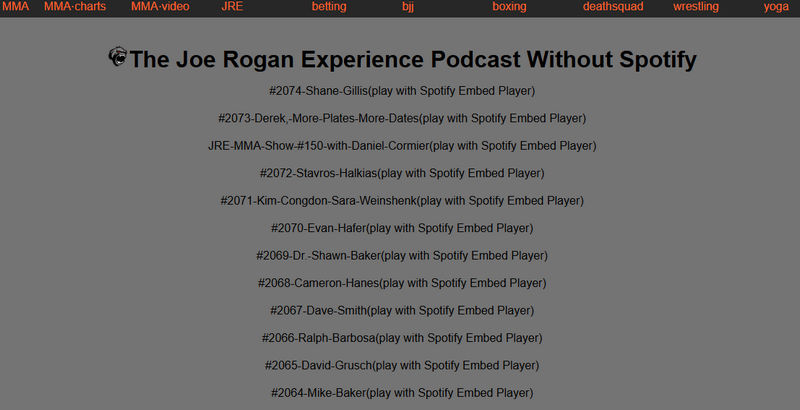Click the Joe Rogan Experience page heading
This screenshot has width=800, height=410.
[x=413, y=59]
